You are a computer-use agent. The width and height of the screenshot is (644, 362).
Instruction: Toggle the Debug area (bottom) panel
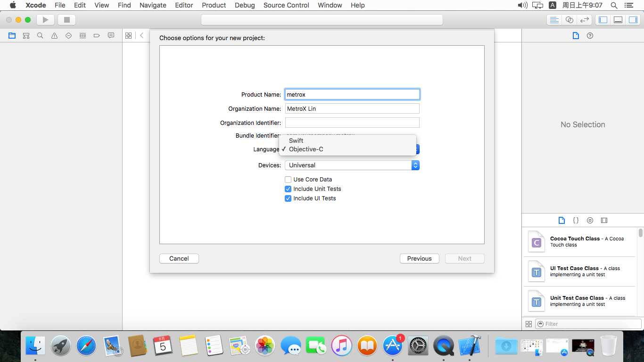618,20
